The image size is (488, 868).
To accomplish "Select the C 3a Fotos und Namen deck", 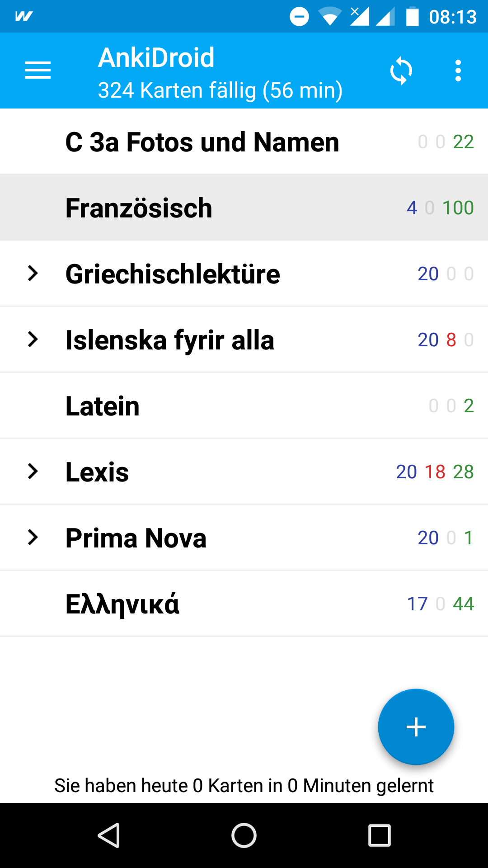I will [202, 142].
